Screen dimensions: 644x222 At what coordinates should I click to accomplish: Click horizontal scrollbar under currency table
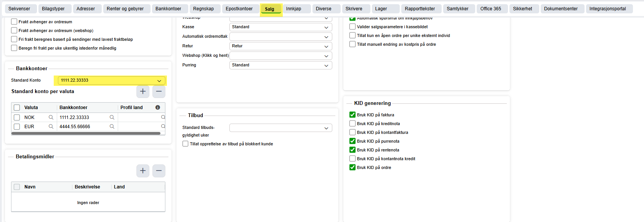(x=86, y=134)
